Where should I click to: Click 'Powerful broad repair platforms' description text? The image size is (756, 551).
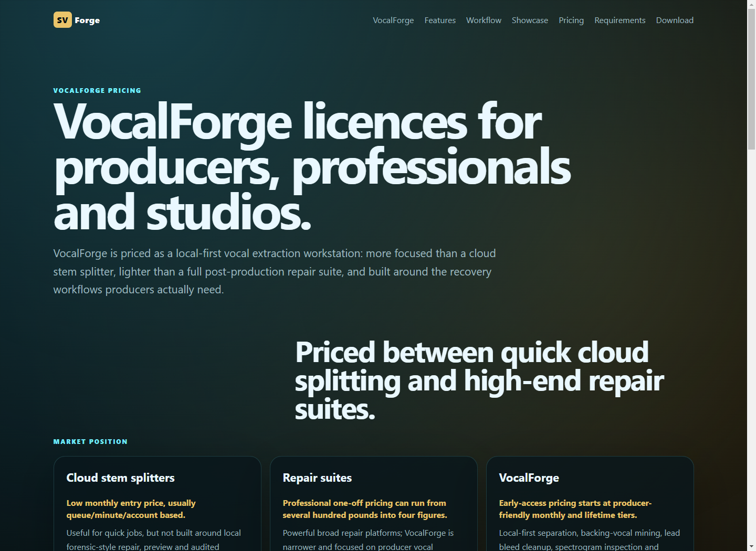(x=368, y=539)
